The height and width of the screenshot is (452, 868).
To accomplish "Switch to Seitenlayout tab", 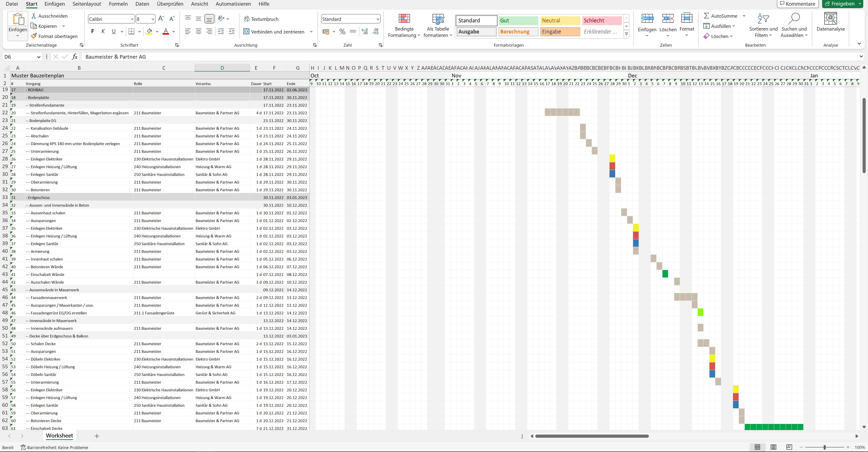I will click(87, 4).
